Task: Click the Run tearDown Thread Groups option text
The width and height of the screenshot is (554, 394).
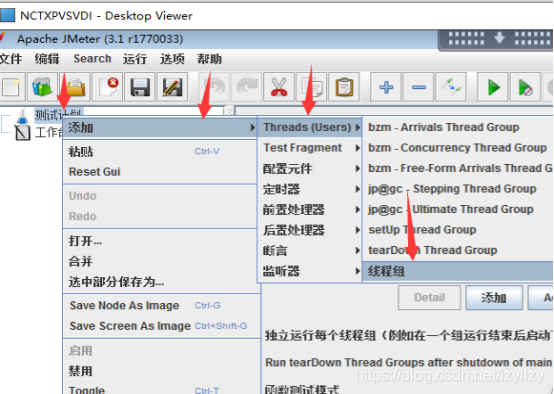Action: (408, 363)
